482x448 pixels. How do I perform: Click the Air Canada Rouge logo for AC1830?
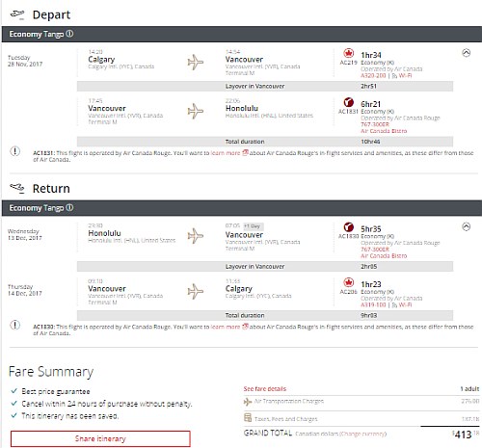click(x=349, y=227)
